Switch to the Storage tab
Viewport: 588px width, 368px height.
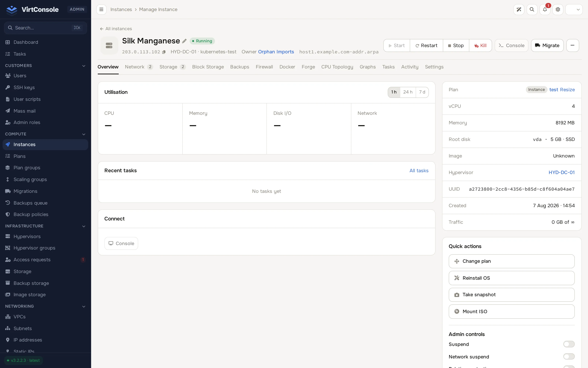pos(173,67)
